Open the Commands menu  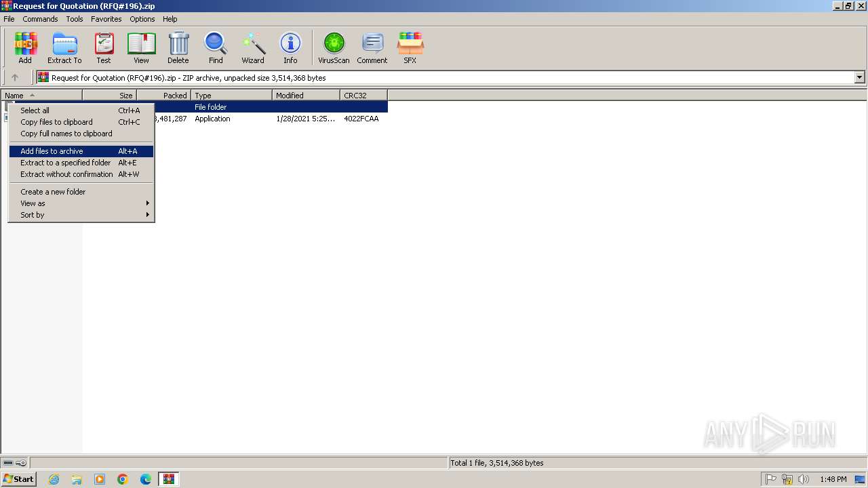tap(40, 19)
